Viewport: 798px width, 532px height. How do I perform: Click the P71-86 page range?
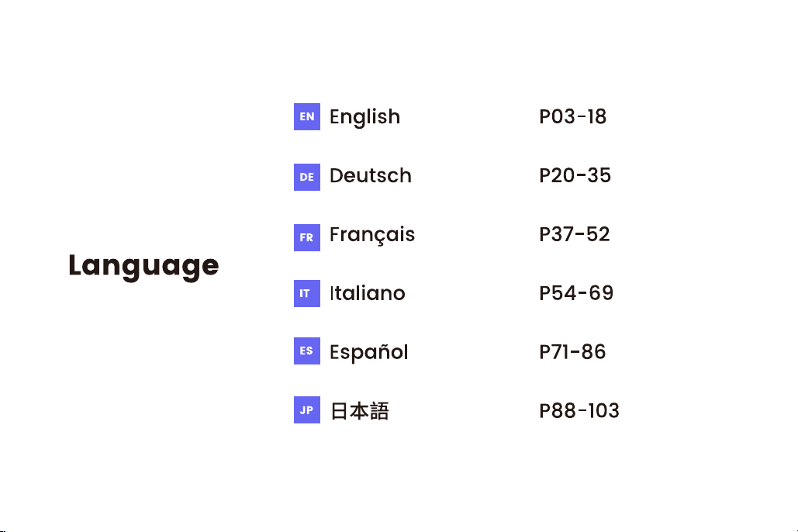tap(572, 352)
